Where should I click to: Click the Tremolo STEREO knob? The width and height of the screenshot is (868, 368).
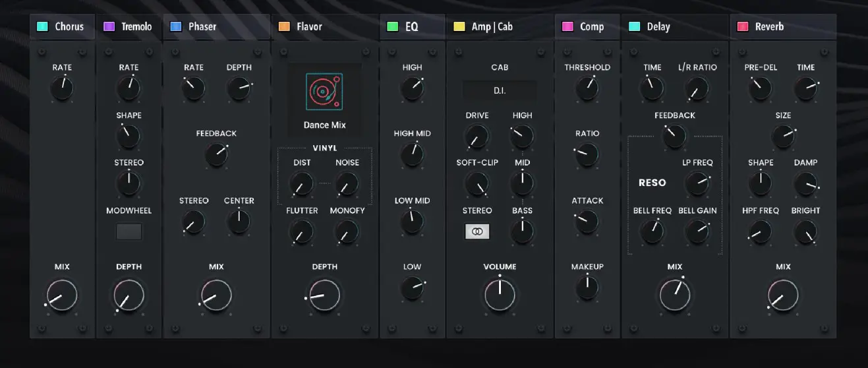pos(129,183)
